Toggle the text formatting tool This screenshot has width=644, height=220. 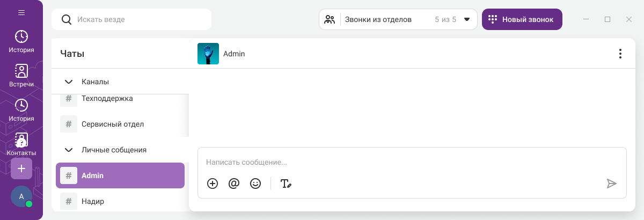286,184
